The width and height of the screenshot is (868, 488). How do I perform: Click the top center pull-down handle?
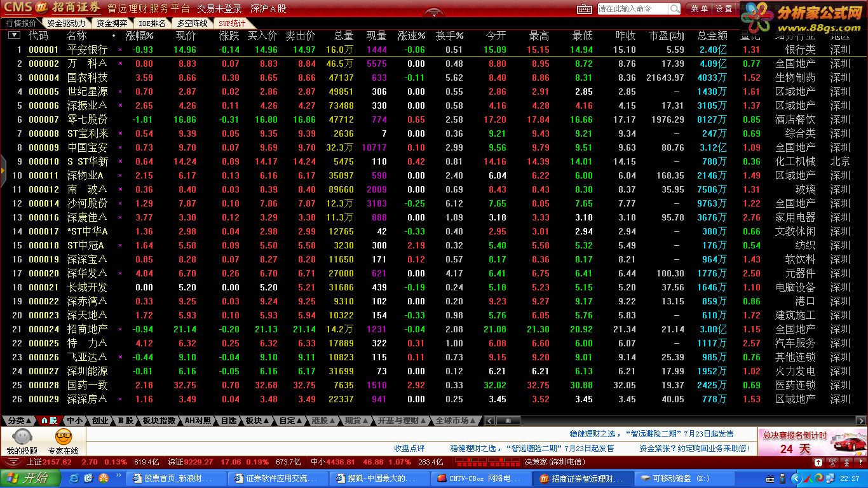(434, 12)
